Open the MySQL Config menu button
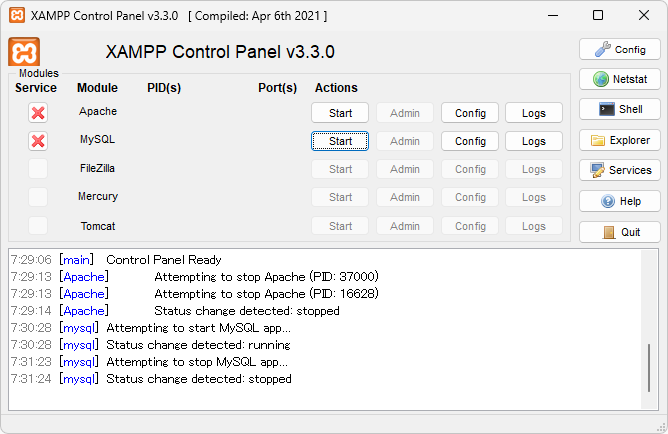Viewport: 668px width, 434px height. [470, 141]
